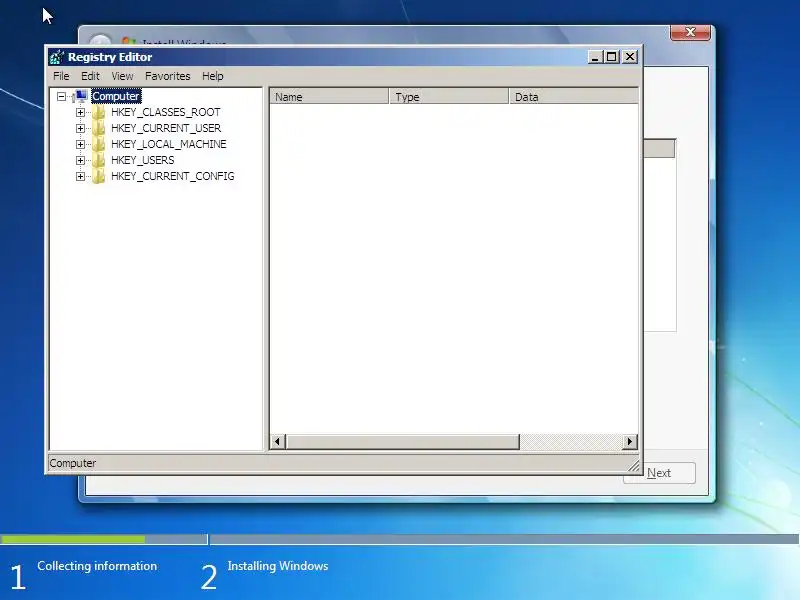Expand the HKEY_CURRENT_CONFIG key
The height and width of the screenshot is (600, 800).
[80, 176]
